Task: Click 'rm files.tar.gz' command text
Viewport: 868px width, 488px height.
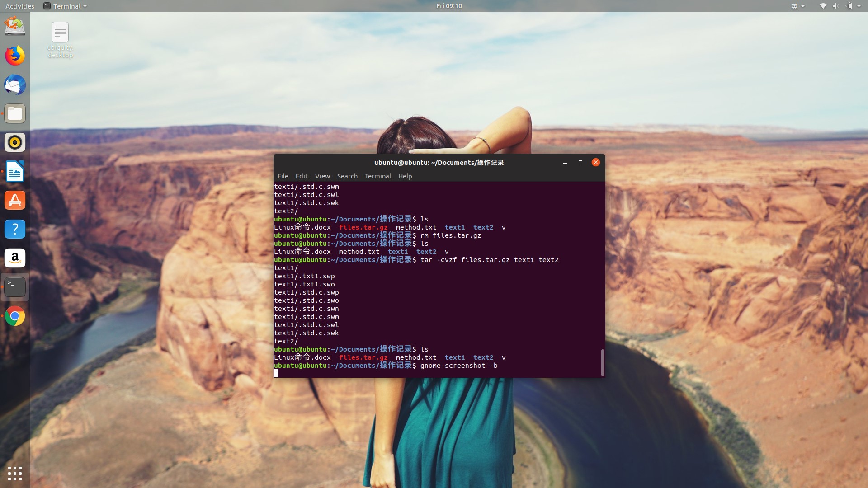Action: pyautogui.click(x=451, y=235)
